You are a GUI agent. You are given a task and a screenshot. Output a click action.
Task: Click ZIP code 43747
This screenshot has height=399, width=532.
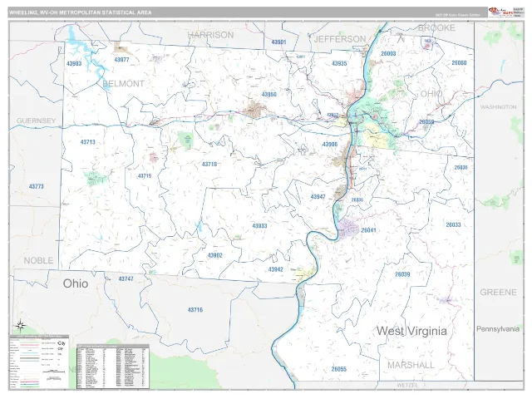tap(126, 279)
